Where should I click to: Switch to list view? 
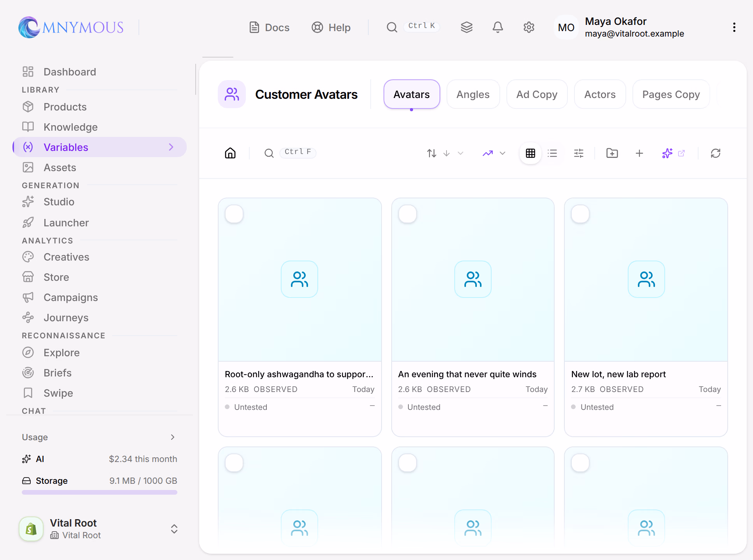pos(552,153)
